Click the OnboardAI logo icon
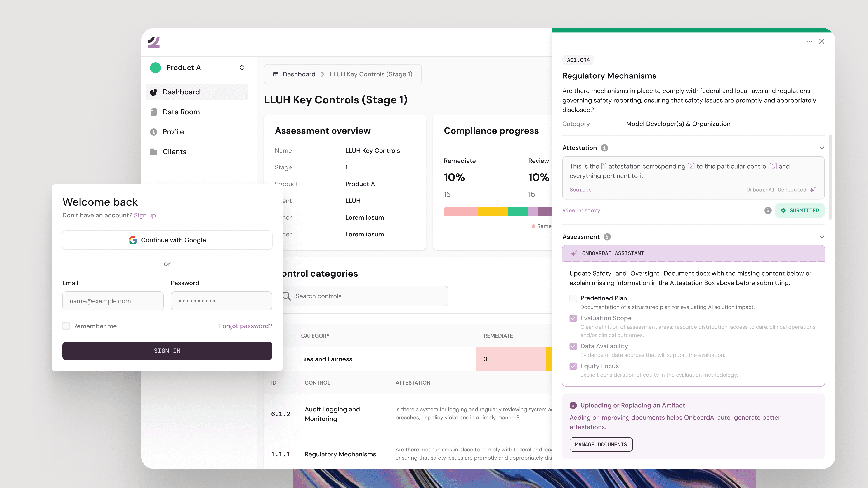The width and height of the screenshot is (868, 488). (x=154, y=42)
